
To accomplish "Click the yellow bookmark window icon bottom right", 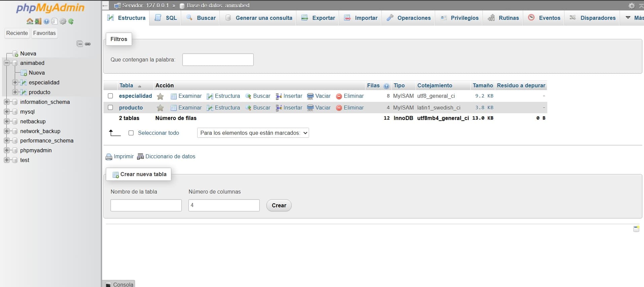I will [x=636, y=229].
